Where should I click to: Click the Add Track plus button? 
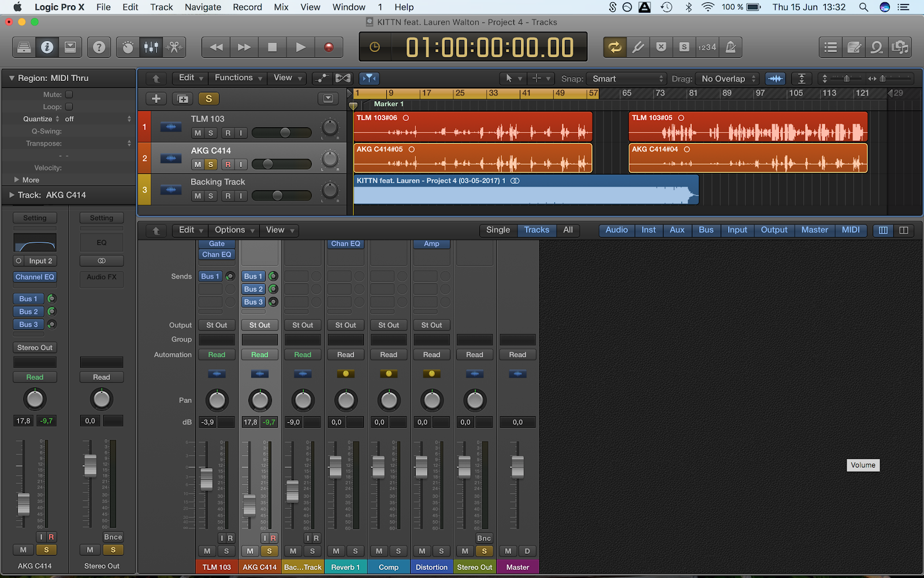pos(156,99)
